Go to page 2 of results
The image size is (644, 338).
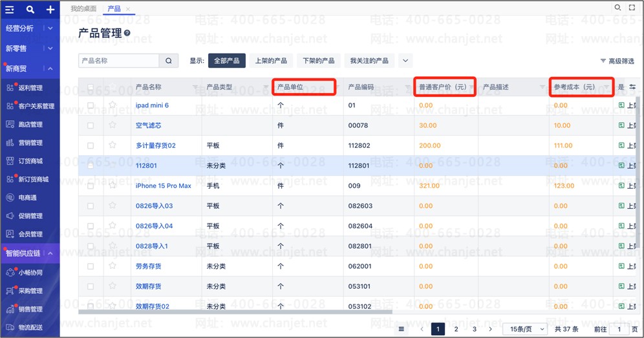tap(456, 329)
